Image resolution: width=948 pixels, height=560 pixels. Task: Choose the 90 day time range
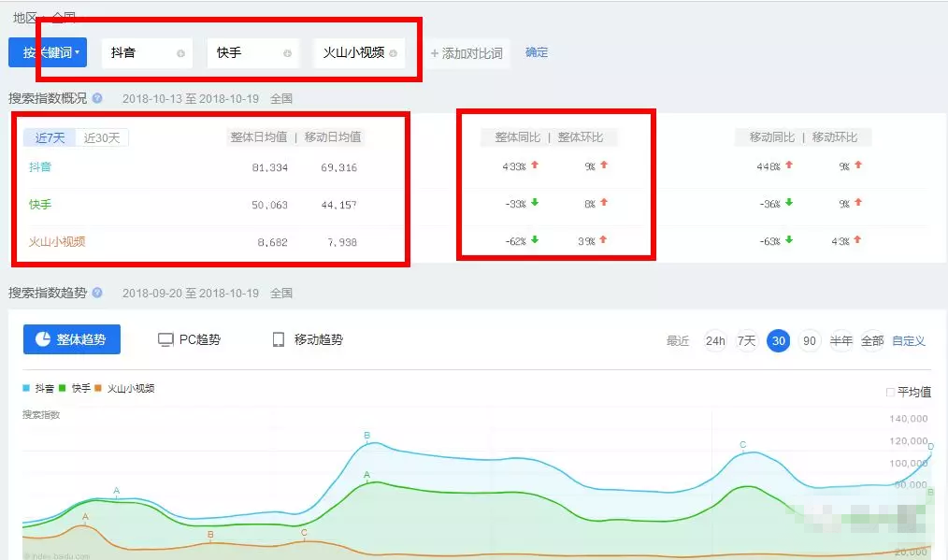point(810,341)
